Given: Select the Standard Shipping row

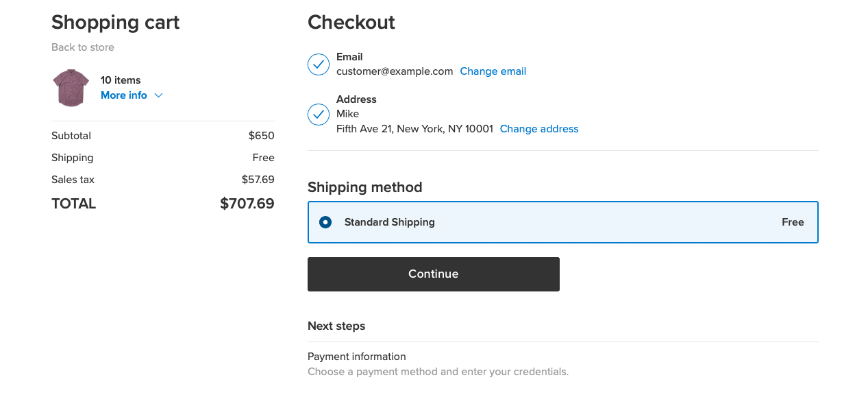Looking at the screenshot, I should tap(562, 222).
